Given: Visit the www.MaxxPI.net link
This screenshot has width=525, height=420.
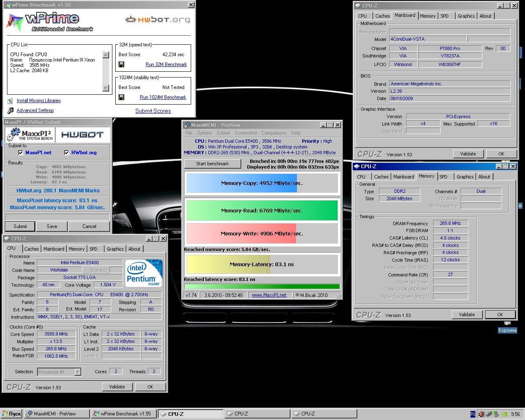Looking at the screenshot, I should coord(269,295).
